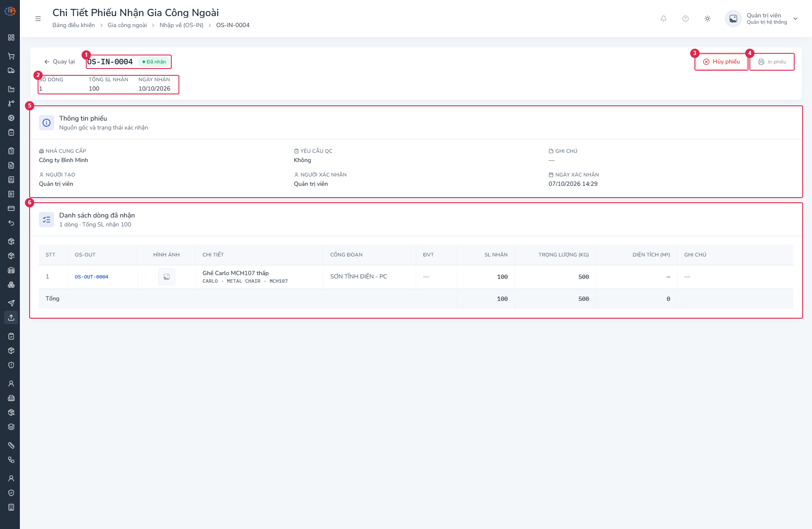
Task: Open the help question-mark icon
Action: 686,19
